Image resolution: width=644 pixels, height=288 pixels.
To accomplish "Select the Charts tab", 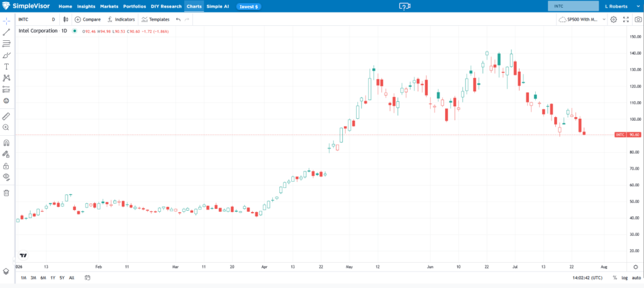I will point(194,6).
